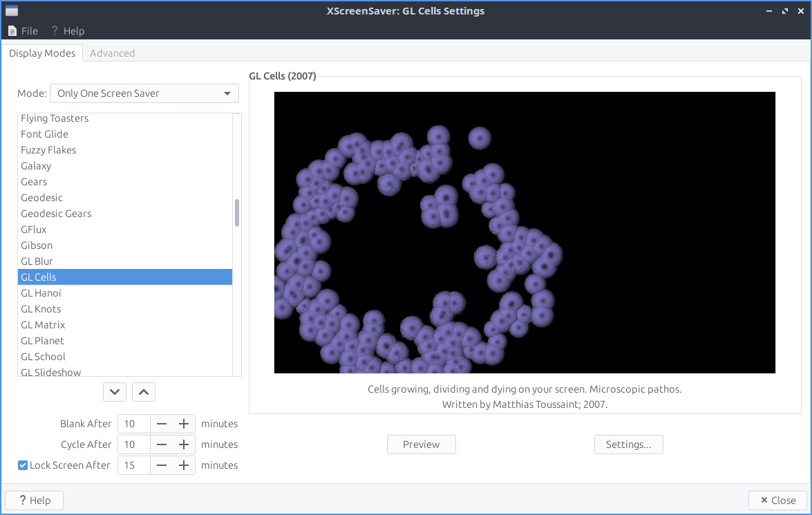Image resolution: width=812 pixels, height=515 pixels.
Task: Open the Help menu in menu bar
Action: [x=68, y=31]
